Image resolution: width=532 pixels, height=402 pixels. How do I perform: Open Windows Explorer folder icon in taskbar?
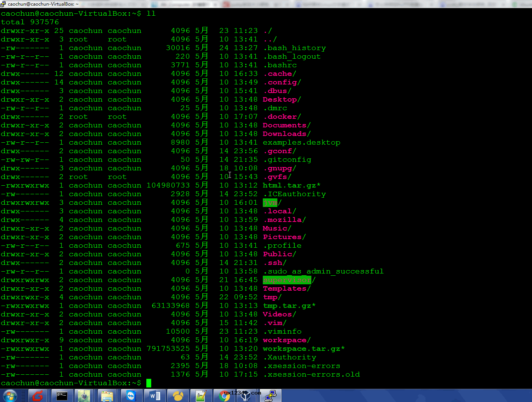coord(108,396)
